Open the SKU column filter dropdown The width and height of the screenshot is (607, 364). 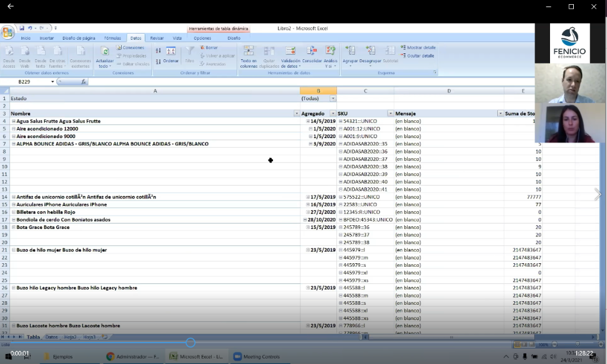(390, 114)
